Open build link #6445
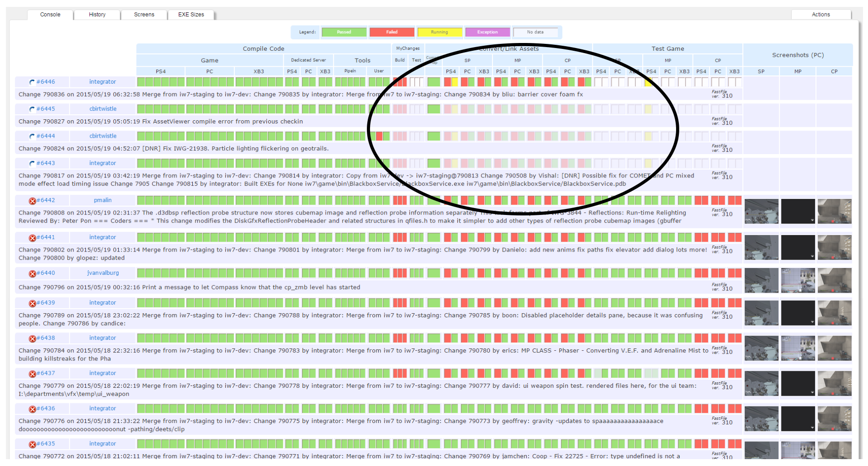 46,109
